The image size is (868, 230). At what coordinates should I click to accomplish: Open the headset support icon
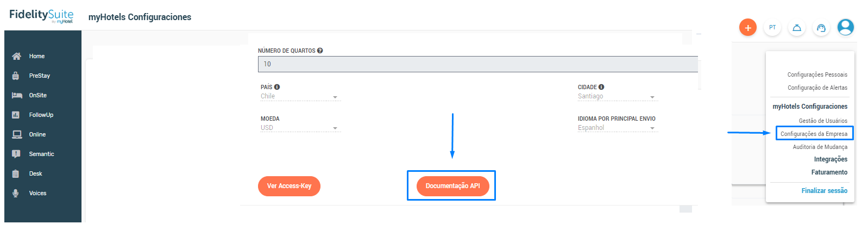coord(821,28)
